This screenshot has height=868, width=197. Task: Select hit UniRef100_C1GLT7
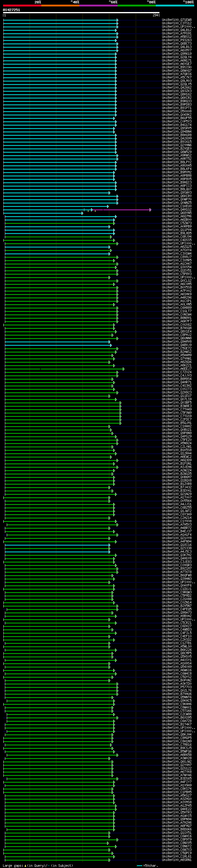tap(177, 311)
